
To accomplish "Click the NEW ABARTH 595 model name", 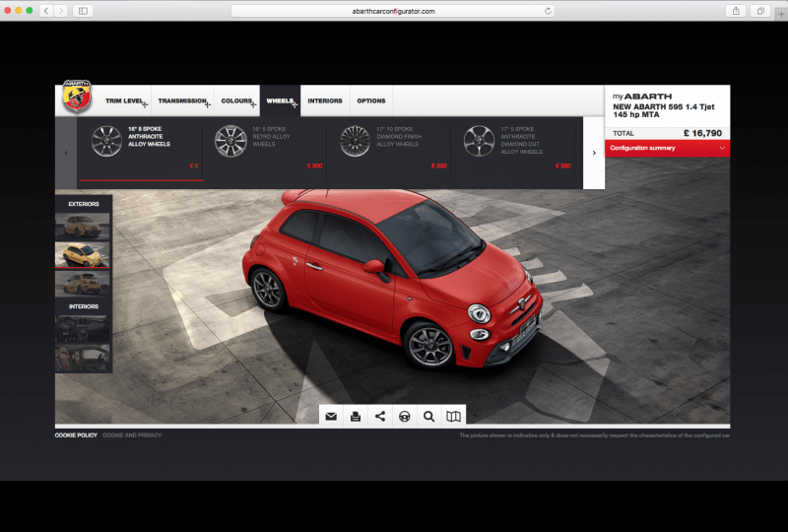I will 663,110.
